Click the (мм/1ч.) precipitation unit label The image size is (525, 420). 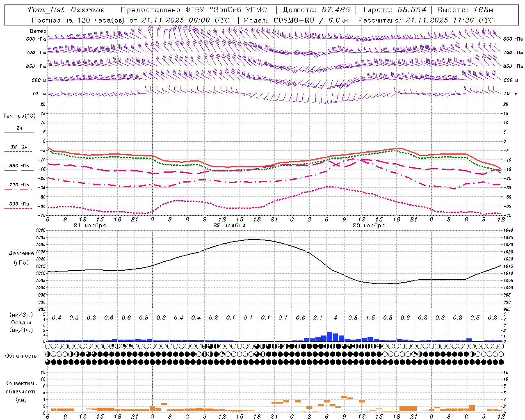point(21,330)
